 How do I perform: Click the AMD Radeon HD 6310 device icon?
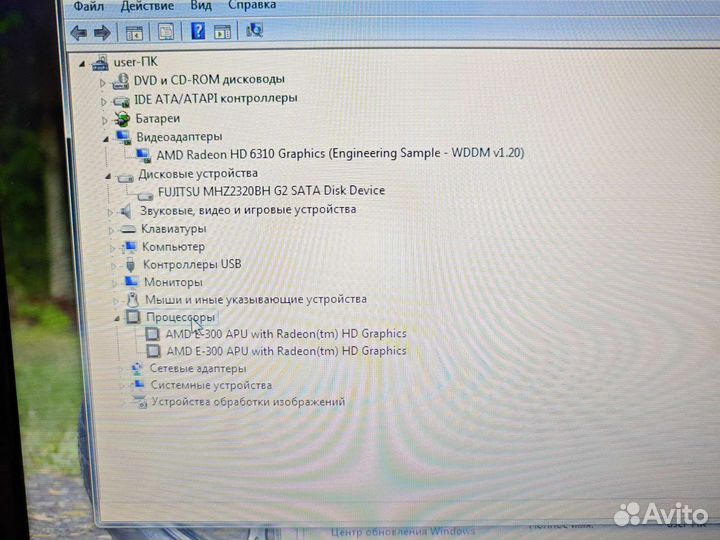pos(144,155)
